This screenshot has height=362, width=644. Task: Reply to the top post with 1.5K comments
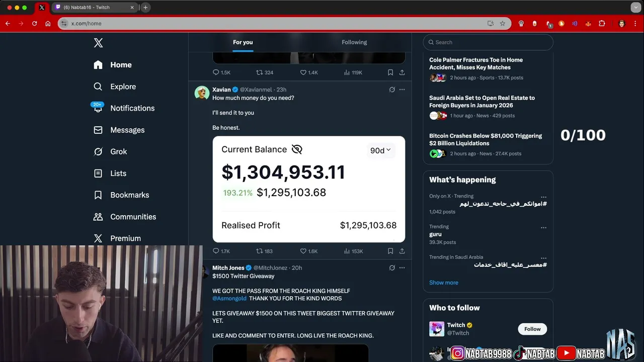point(221,72)
